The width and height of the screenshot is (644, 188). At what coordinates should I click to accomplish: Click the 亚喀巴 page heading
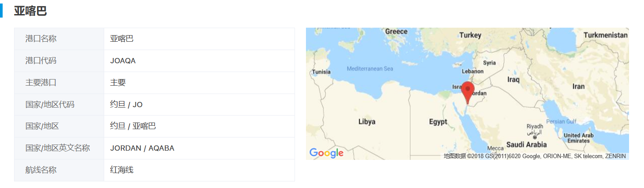(30, 11)
